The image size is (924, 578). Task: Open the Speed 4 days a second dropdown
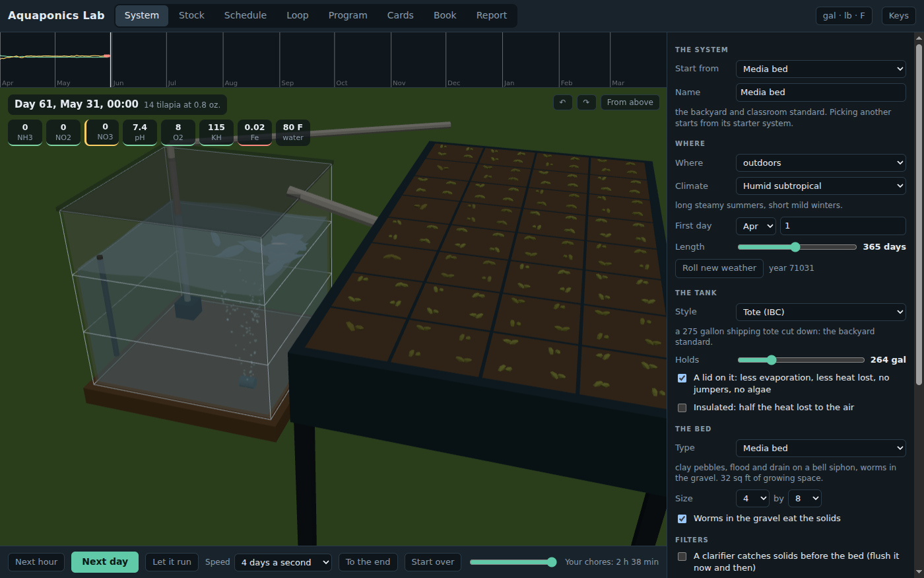[x=283, y=562]
